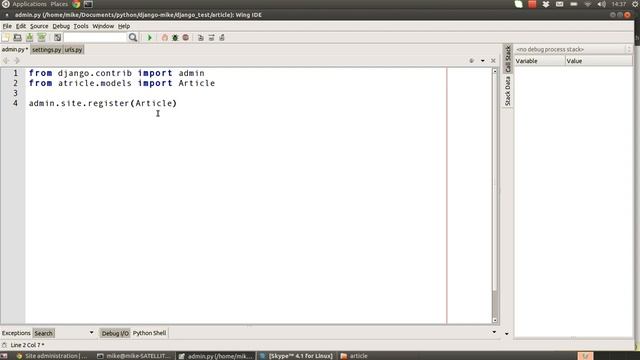Click the editor split icon near tab close
Viewport: 640px width, 360px height.
(471, 60)
